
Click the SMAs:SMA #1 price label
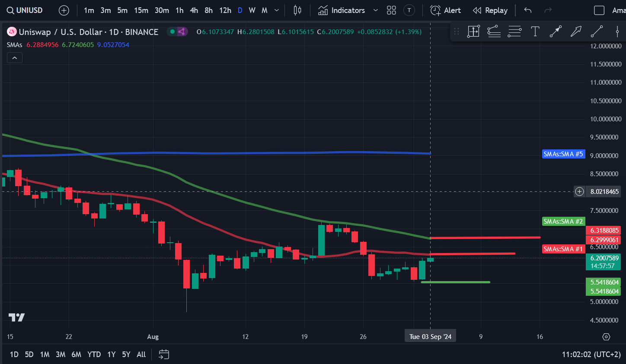(x=563, y=249)
